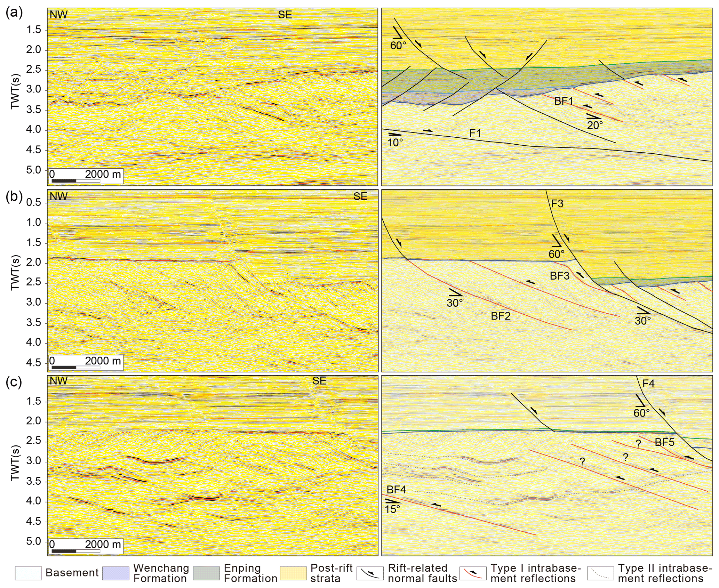Click the Type II intrabasement reflections icon
719x588 pixels.
click(x=600, y=573)
